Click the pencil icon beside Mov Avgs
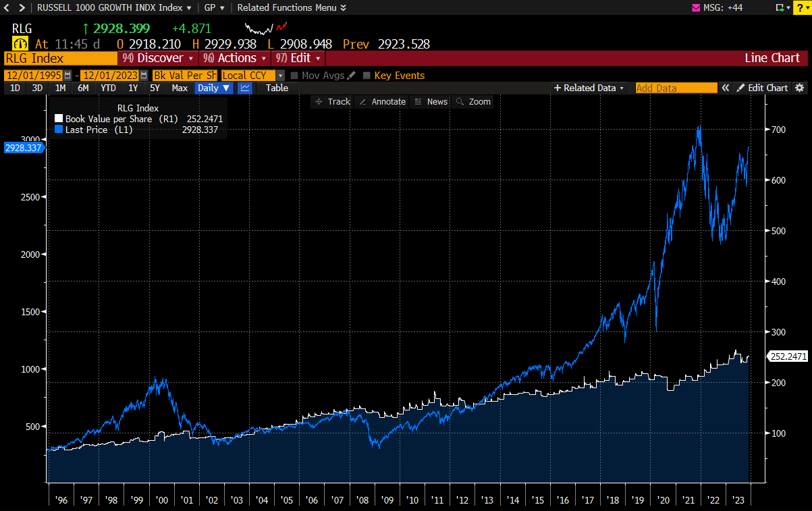The image size is (812, 511). (351, 76)
